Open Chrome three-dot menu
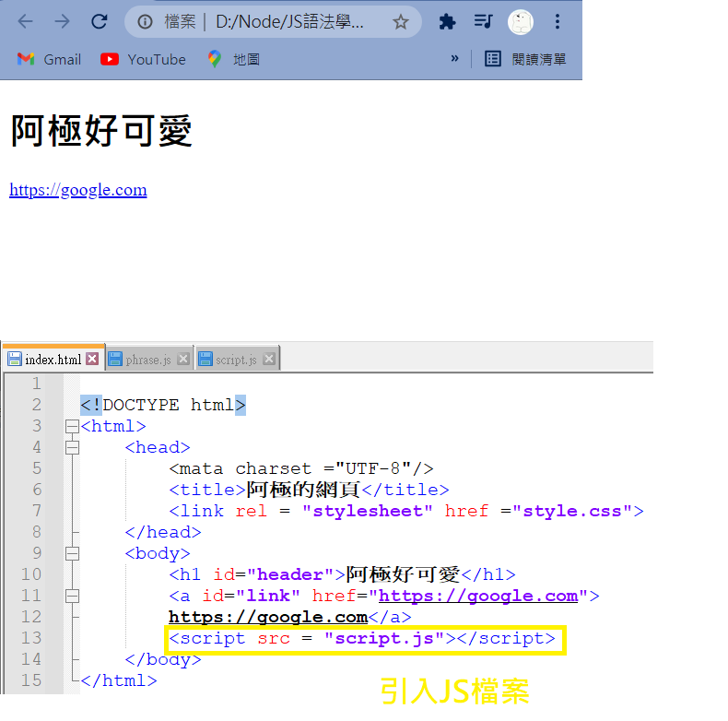This screenshot has height=721, width=728. [x=558, y=21]
